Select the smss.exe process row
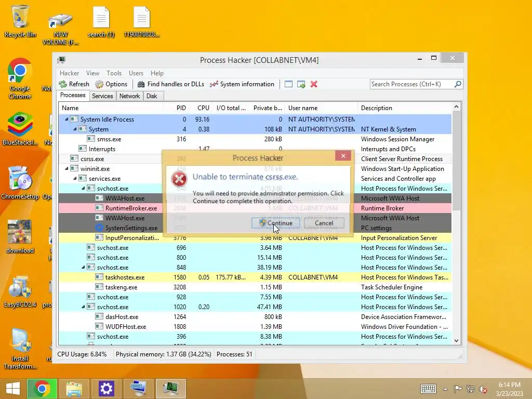The height and width of the screenshot is (399, 532). point(255,139)
